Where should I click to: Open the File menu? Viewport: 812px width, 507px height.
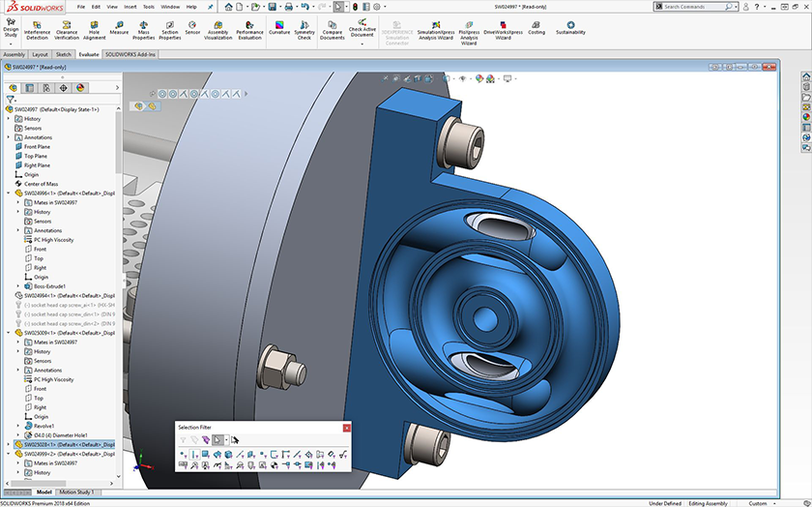(81, 7)
